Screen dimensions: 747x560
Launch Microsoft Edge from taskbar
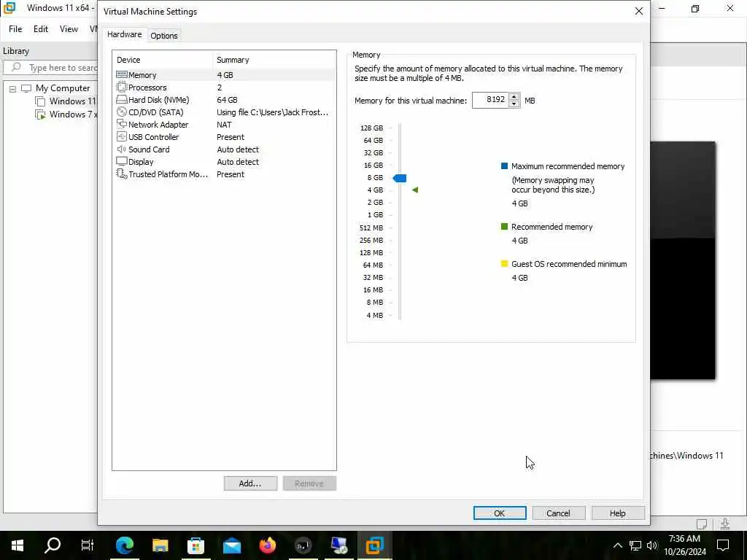(x=124, y=545)
